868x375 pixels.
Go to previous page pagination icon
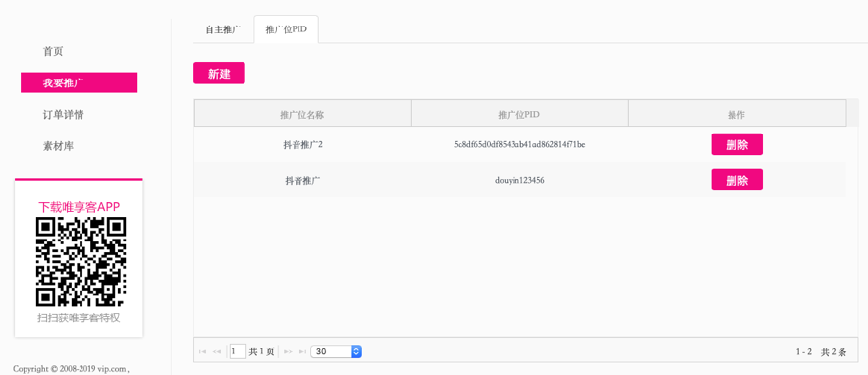(x=217, y=351)
